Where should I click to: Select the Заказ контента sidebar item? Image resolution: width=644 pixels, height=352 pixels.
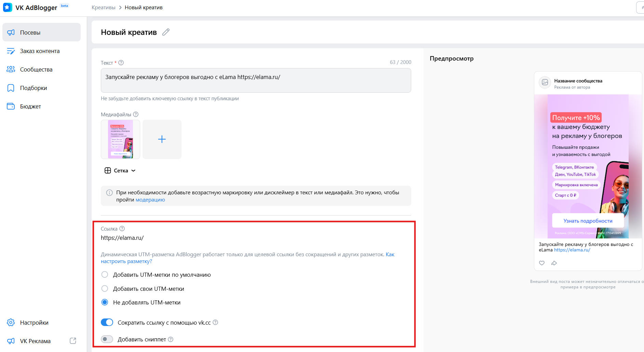tap(39, 51)
